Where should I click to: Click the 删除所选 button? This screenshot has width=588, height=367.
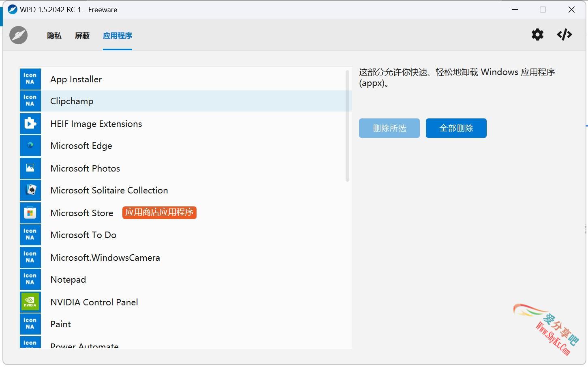[x=389, y=128]
